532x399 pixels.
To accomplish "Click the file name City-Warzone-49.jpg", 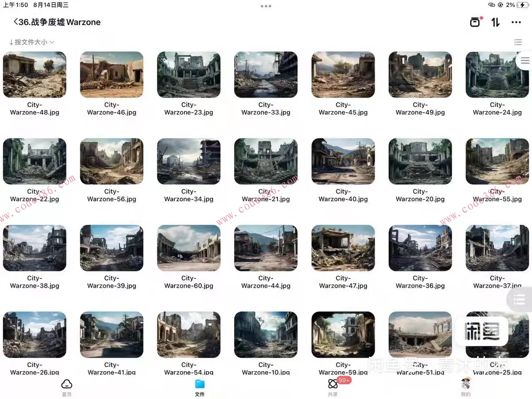I will click(420, 109).
